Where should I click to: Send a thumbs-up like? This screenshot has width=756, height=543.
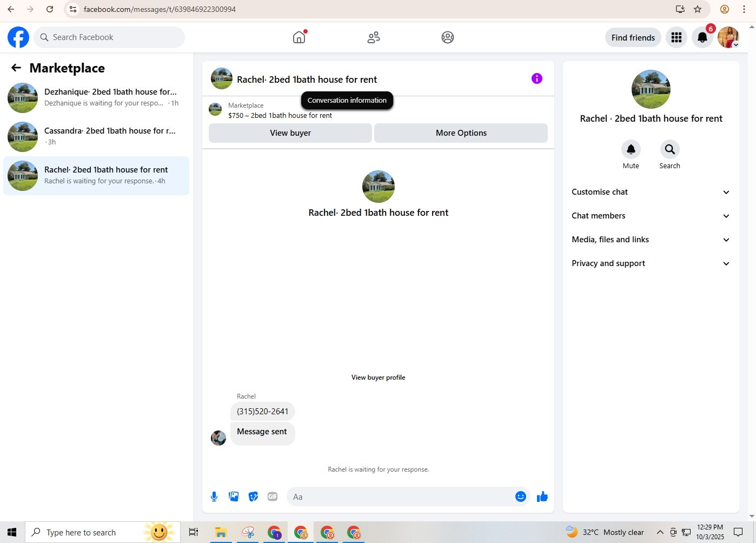point(542,496)
